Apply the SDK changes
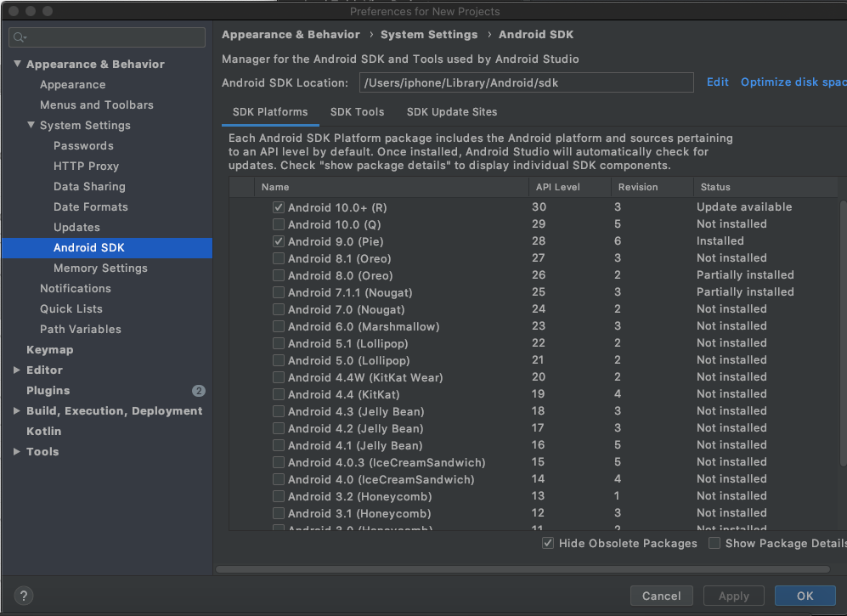 pyautogui.click(x=733, y=595)
